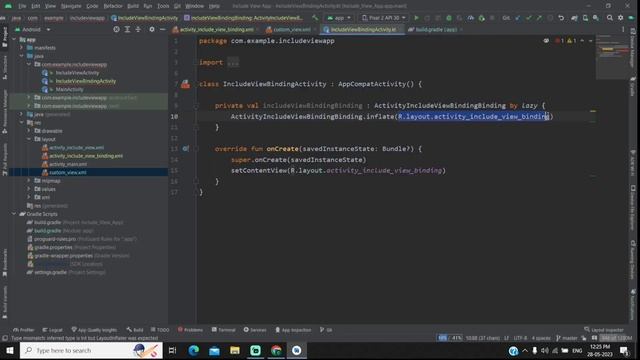The height and width of the screenshot is (360, 640).
Task: Open Chrome from the taskbar
Action: (x=276, y=351)
